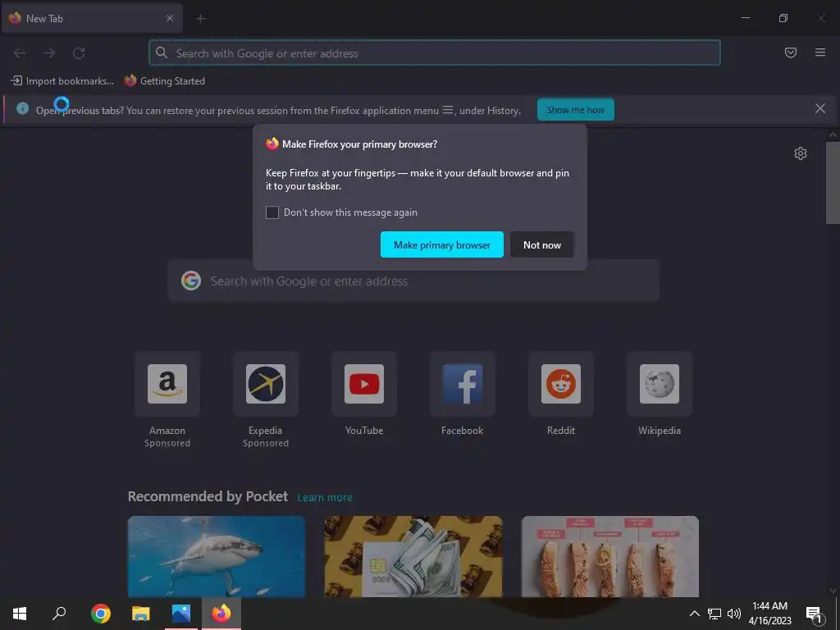840x630 pixels.
Task: Click Make primary browser button
Action: point(442,244)
